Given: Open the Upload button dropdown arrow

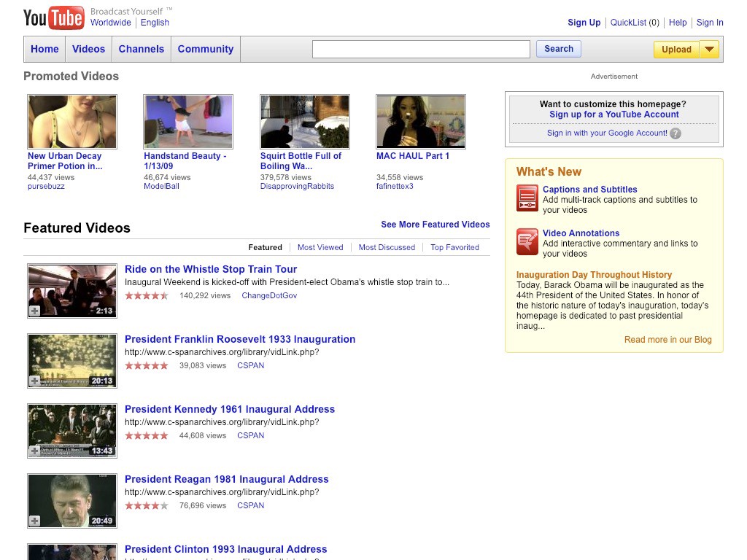Looking at the screenshot, I should [709, 50].
